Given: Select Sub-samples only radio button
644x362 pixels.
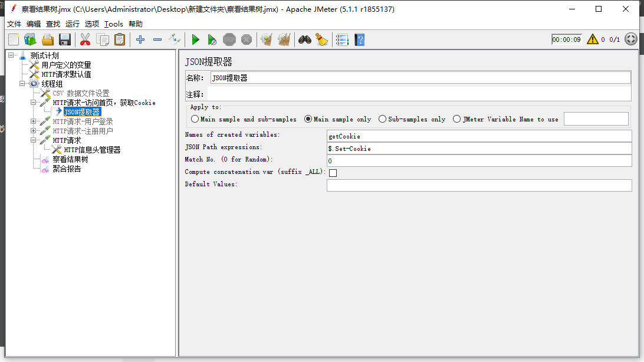Looking at the screenshot, I should coord(382,119).
